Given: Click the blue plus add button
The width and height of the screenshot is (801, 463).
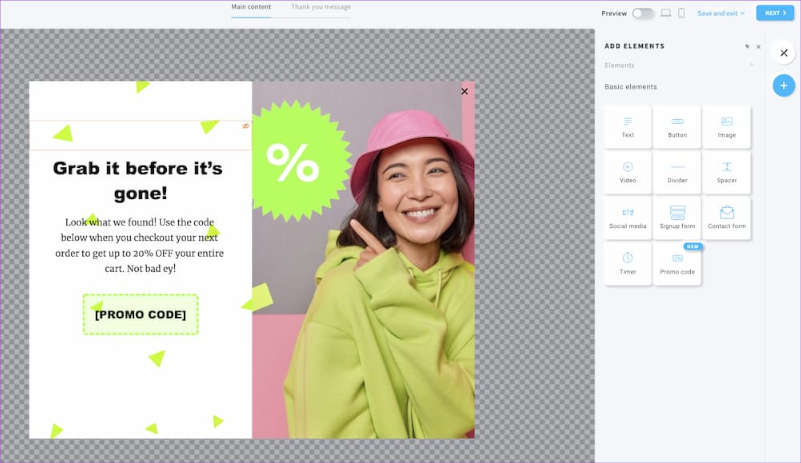Looking at the screenshot, I should click(x=783, y=85).
